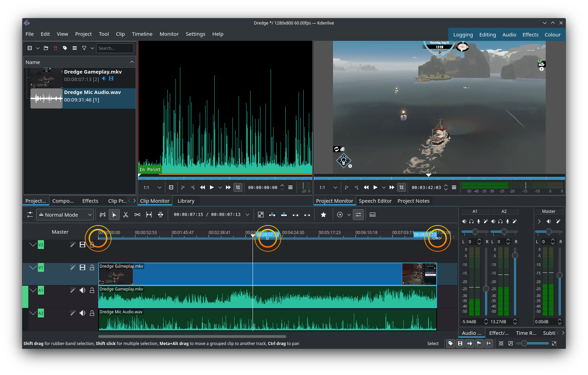
Task: Open the project monitor 1:1 zoom dropdown
Action: pos(329,187)
